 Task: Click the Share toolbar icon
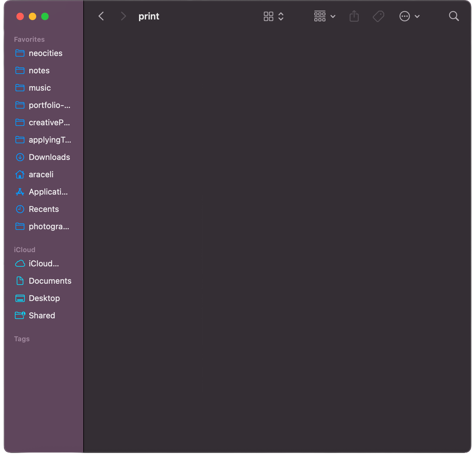coord(354,16)
